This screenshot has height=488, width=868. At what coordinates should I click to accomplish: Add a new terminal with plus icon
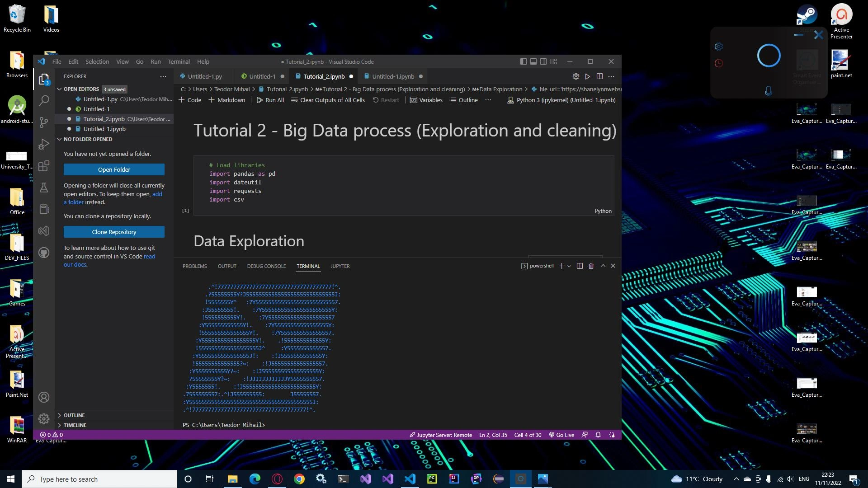(561, 266)
